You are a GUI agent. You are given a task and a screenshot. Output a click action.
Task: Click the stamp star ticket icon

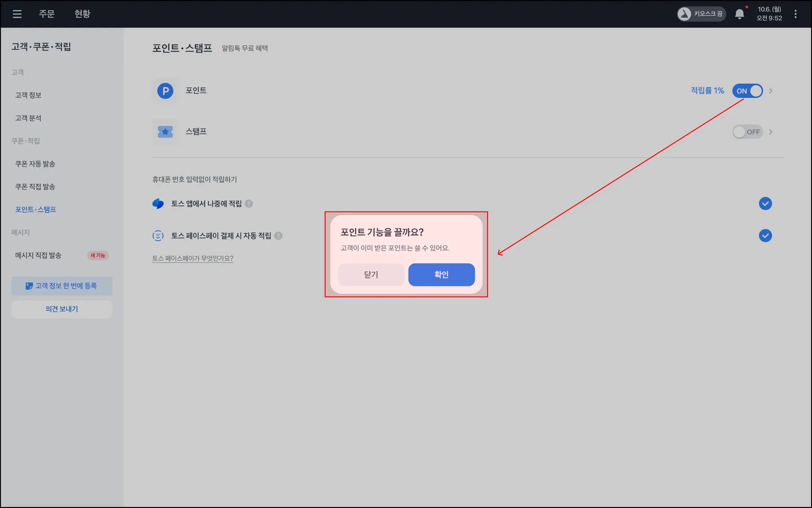(165, 132)
